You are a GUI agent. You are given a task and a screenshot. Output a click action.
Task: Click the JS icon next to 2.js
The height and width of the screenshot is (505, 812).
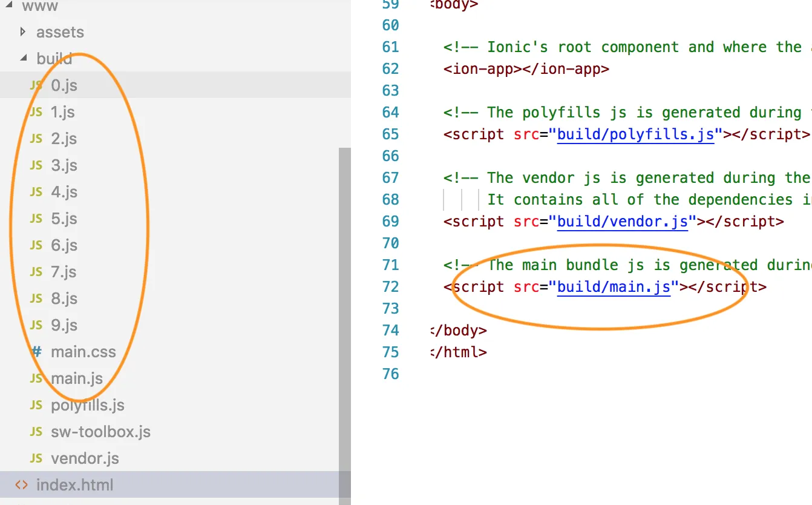coord(36,139)
